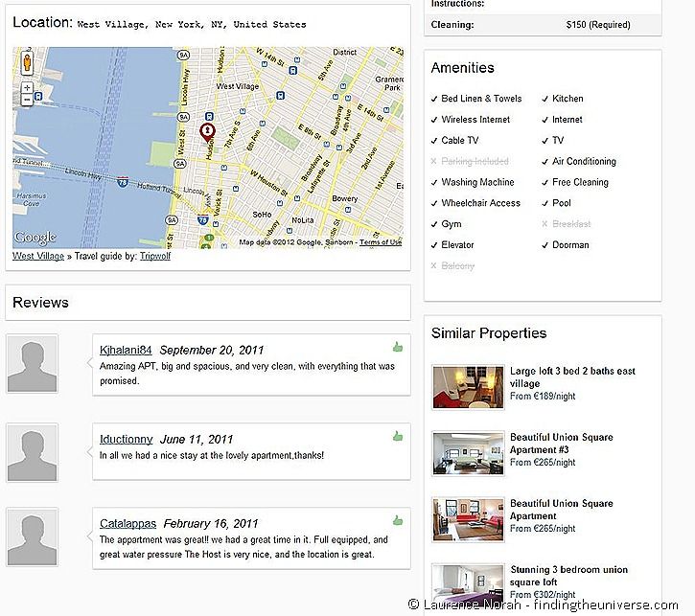Click the West Village label on the map
695x616 pixels.
(x=238, y=86)
